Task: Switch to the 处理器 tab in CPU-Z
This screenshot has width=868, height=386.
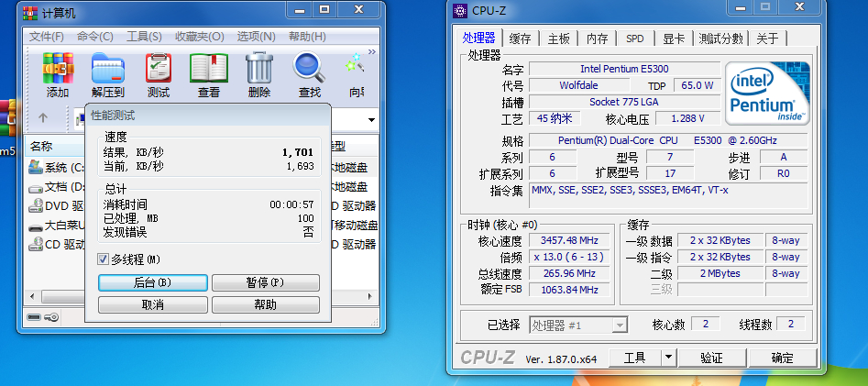Action: point(479,38)
